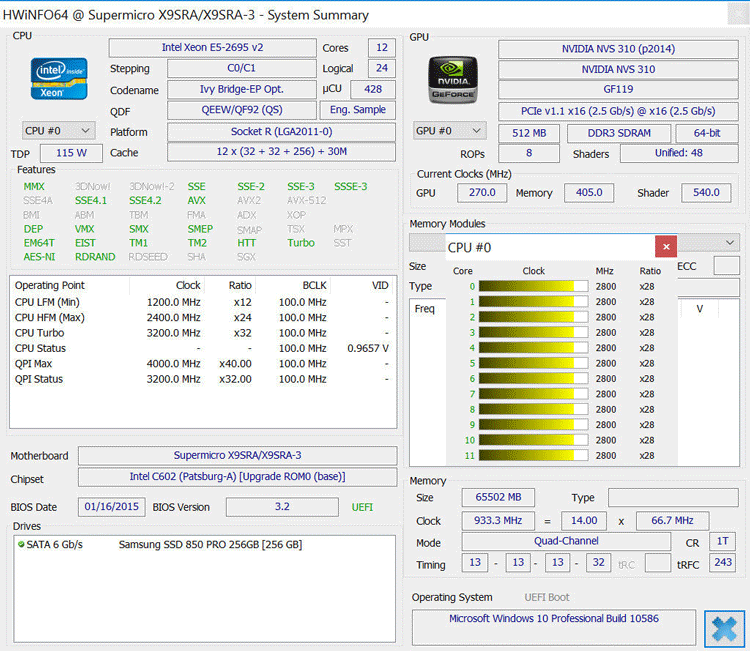
Task: Click the CPU Status voltage 0.9657 V
Action: coord(368,348)
